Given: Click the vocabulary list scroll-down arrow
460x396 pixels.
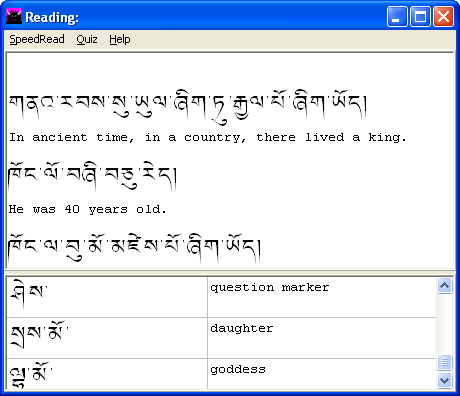Looking at the screenshot, I should (445, 380).
